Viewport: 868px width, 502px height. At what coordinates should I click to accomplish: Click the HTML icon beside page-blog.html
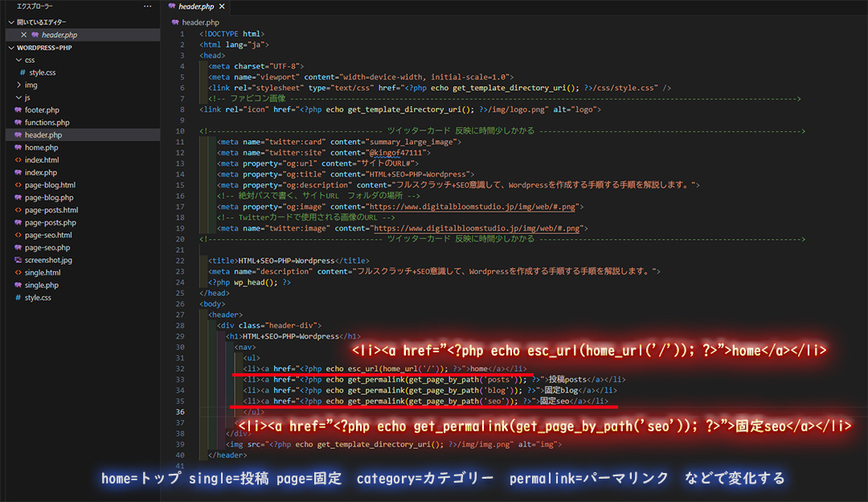point(18,185)
